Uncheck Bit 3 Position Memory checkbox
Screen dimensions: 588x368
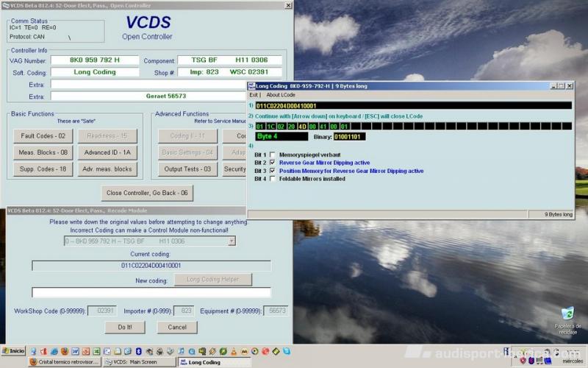tap(273, 171)
